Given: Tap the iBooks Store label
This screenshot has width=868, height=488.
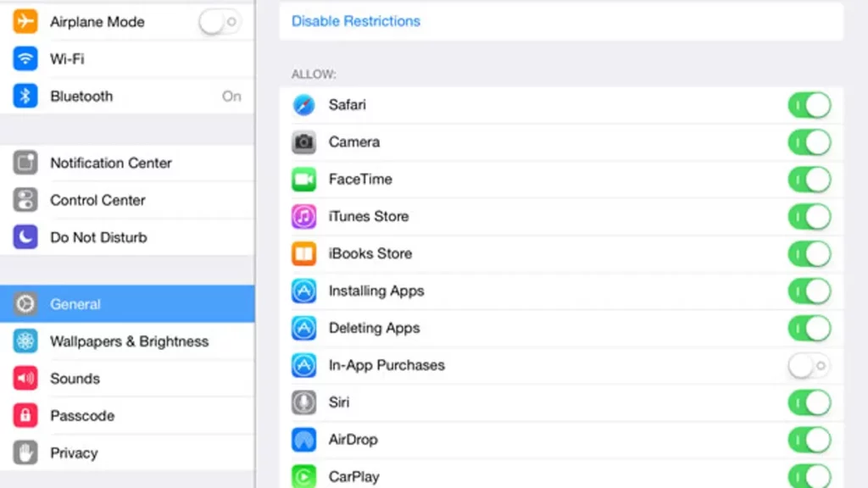Looking at the screenshot, I should [x=370, y=253].
